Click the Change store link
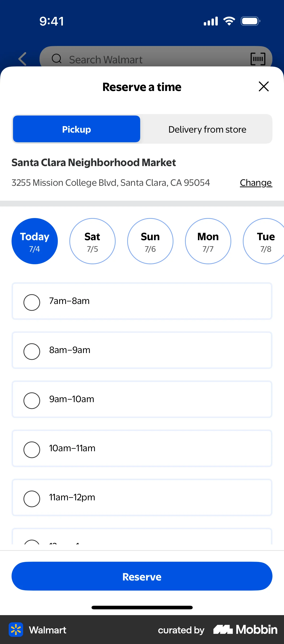Viewport: 284px width, 644px height. pyautogui.click(x=256, y=183)
